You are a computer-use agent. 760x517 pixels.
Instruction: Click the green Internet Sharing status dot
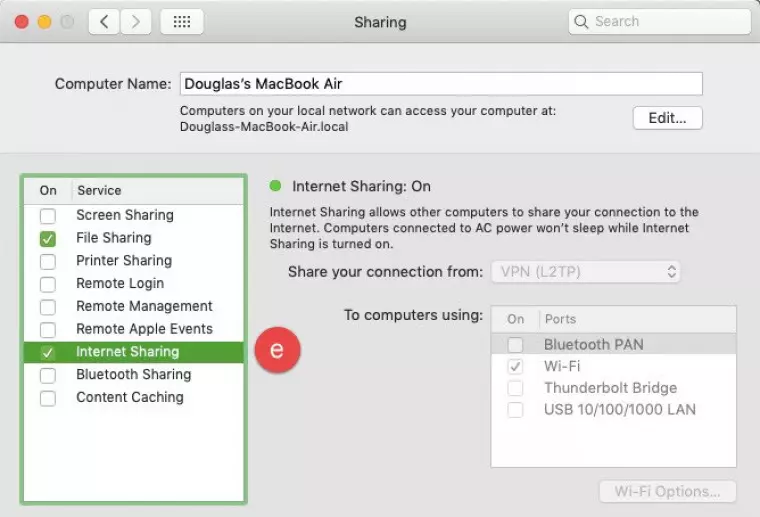click(276, 186)
